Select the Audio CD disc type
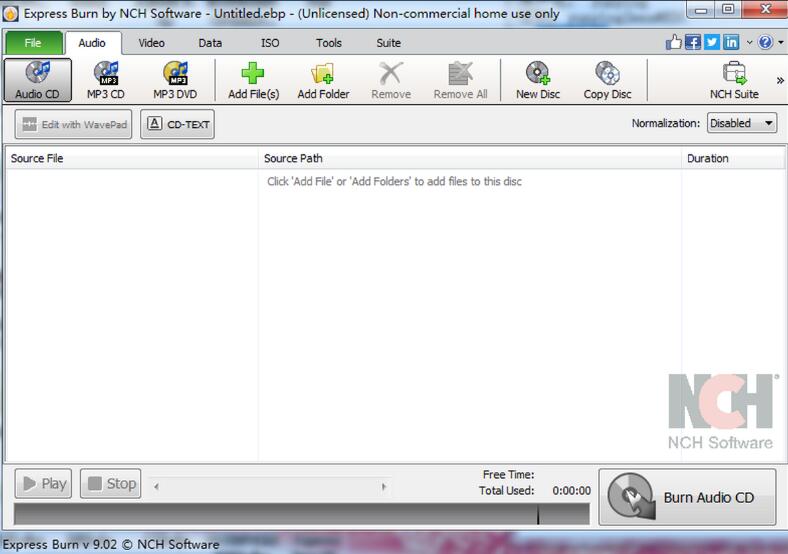Screen dimensions: 788x554 [x=38, y=80]
